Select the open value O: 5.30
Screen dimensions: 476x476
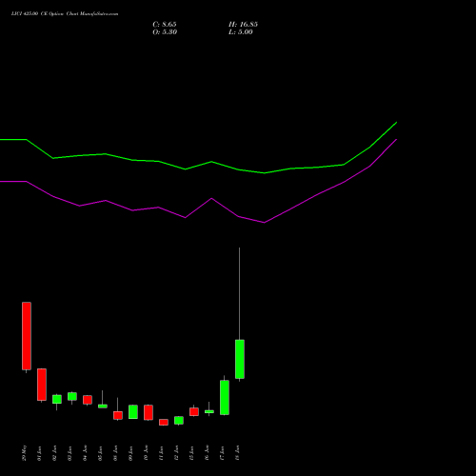165,32
